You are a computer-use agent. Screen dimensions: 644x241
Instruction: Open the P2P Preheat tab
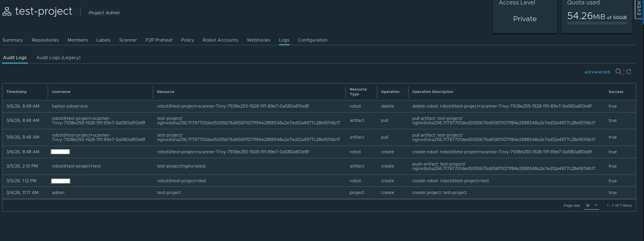pos(159,40)
